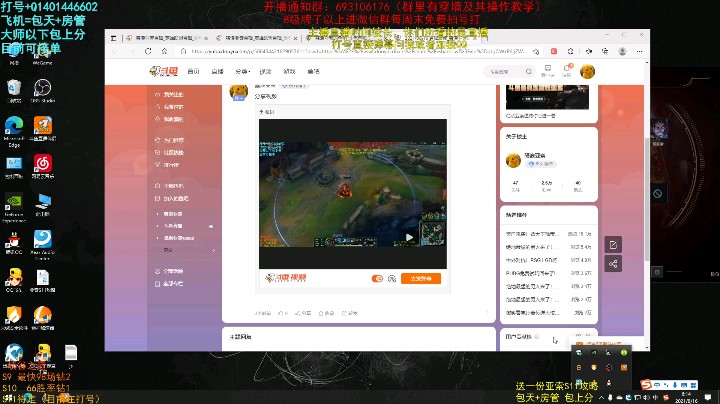Open GeForce Experience desktop icon
Screen dimensions: 720x404
14,208
